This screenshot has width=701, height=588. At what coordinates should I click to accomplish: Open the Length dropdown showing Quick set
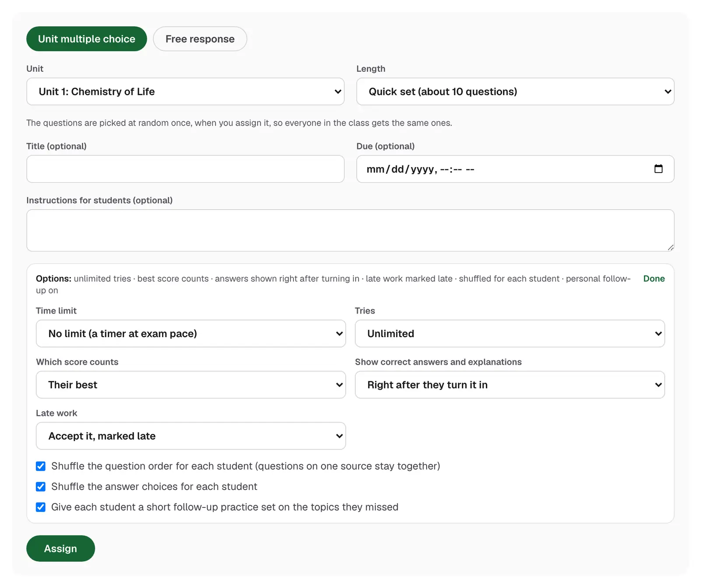(x=515, y=92)
